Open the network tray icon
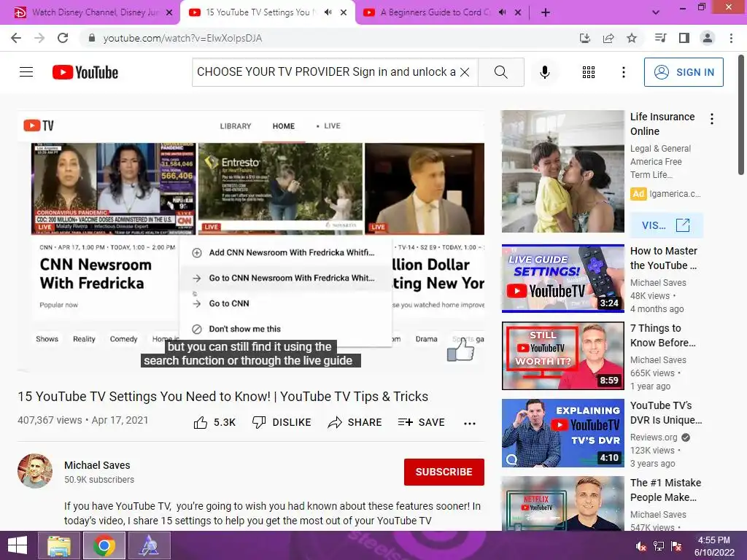This screenshot has width=747, height=560. 659,545
